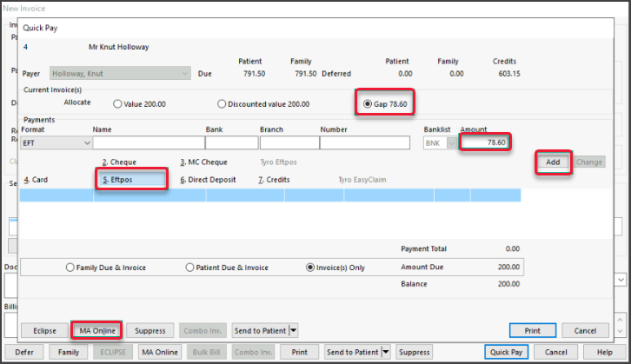Click MA Online button in Quick Pay
This screenshot has width=631, height=364.
(97, 331)
